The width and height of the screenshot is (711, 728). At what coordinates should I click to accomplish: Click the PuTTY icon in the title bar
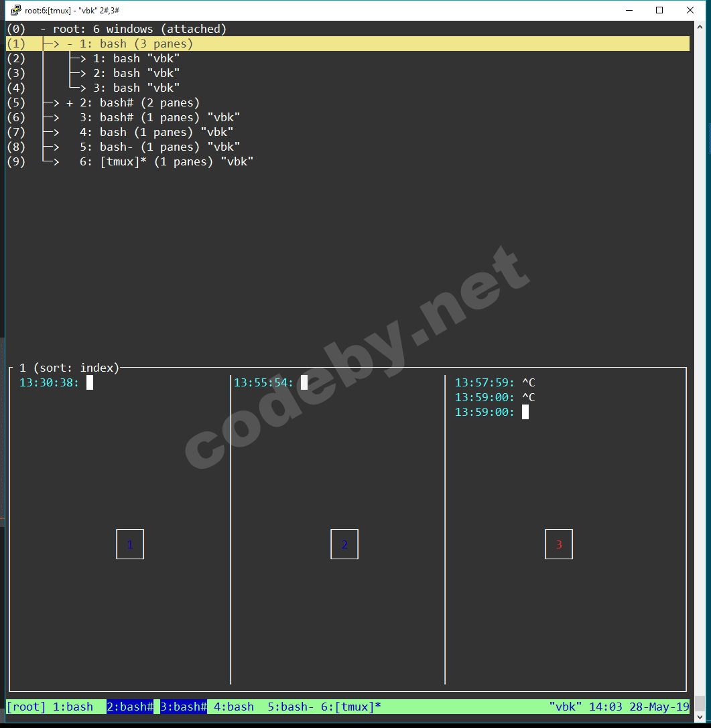[15, 10]
